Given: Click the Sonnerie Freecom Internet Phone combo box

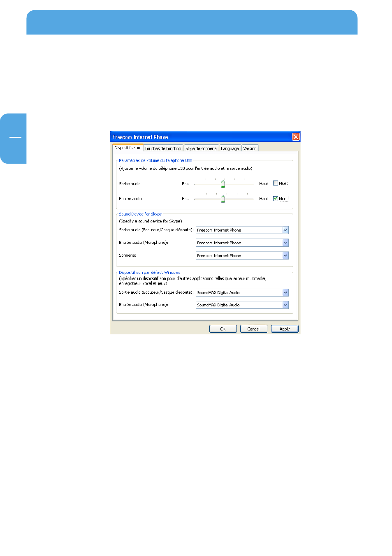Looking at the screenshot, I should pos(242,256).
